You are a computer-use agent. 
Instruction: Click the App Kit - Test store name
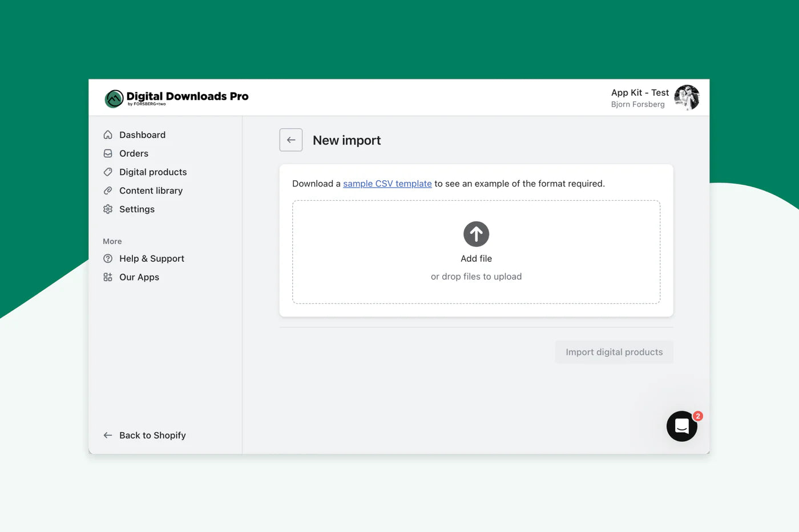tap(640, 92)
